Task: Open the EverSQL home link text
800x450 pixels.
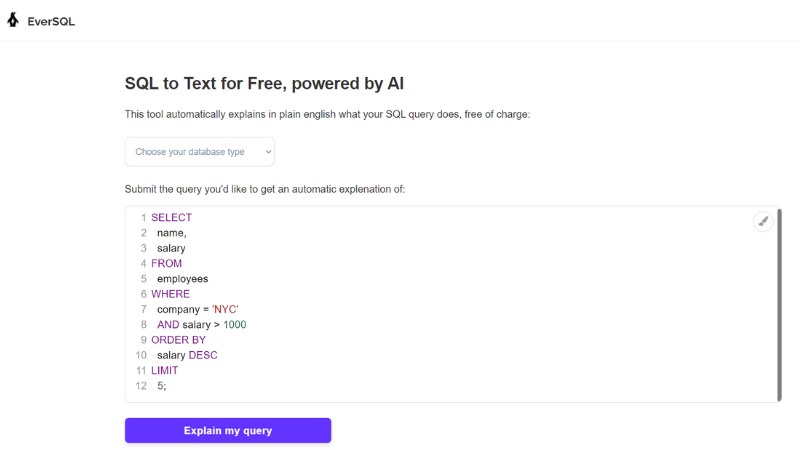Action: [x=51, y=21]
